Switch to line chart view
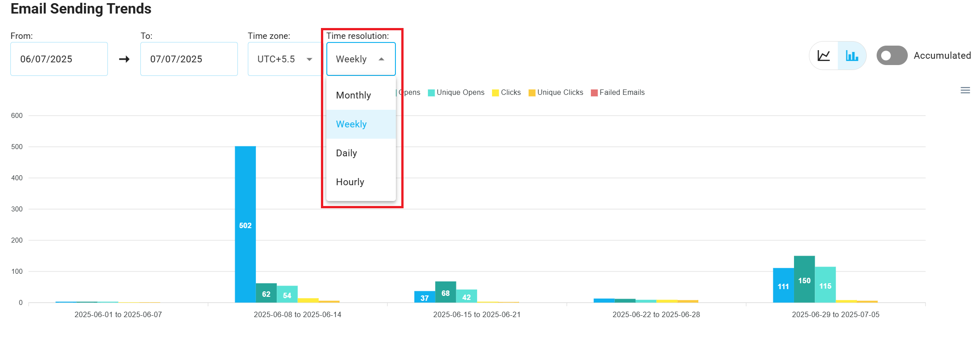 coord(824,56)
